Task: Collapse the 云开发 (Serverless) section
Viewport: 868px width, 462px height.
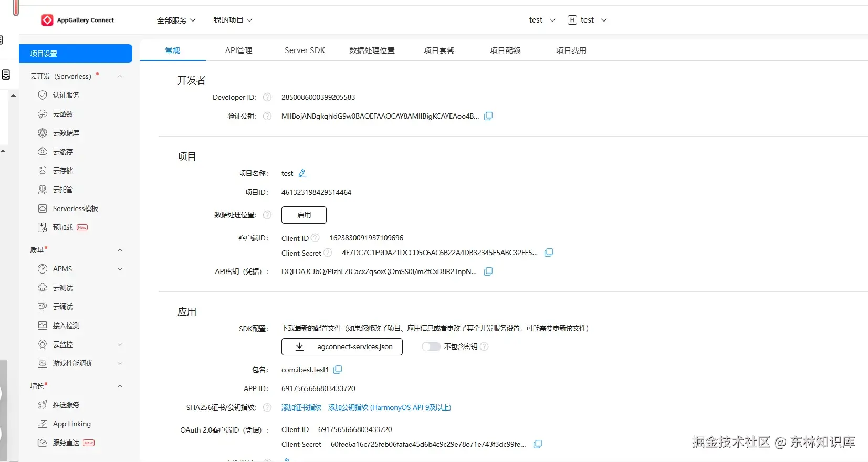Action: pyautogui.click(x=120, y=76)
